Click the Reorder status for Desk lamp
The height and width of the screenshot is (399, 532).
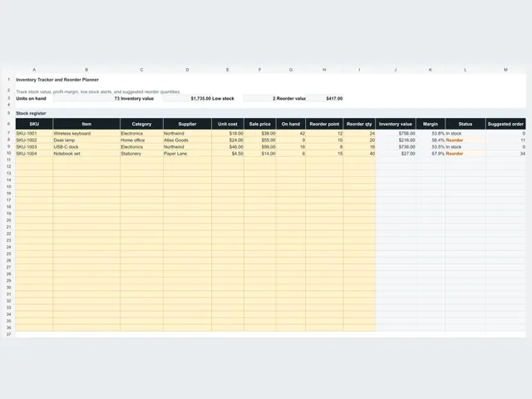[465, 140]
